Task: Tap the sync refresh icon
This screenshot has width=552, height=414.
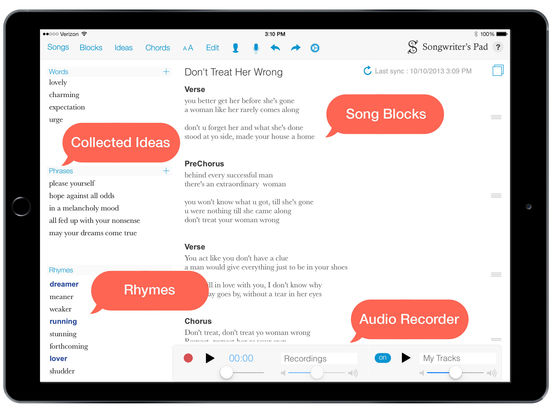Action: (367, 71)
